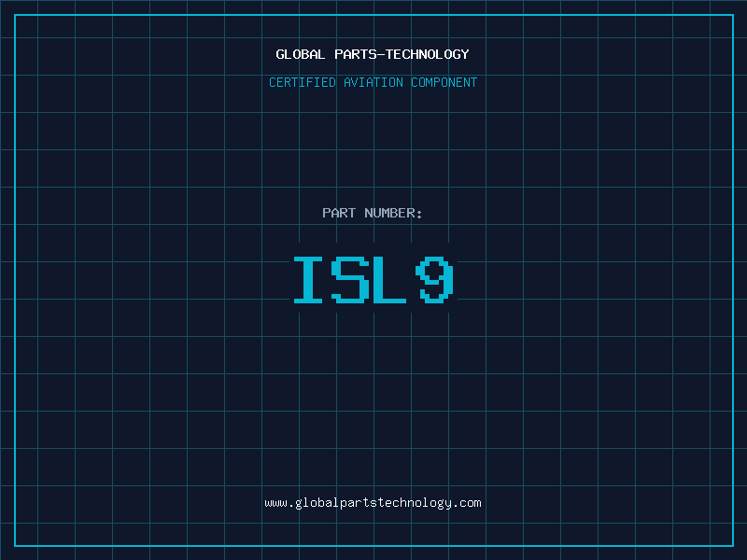Open the www.globalpartstechnology.com website link
This screenshot has width=747, height=560.
pos(373,503)
